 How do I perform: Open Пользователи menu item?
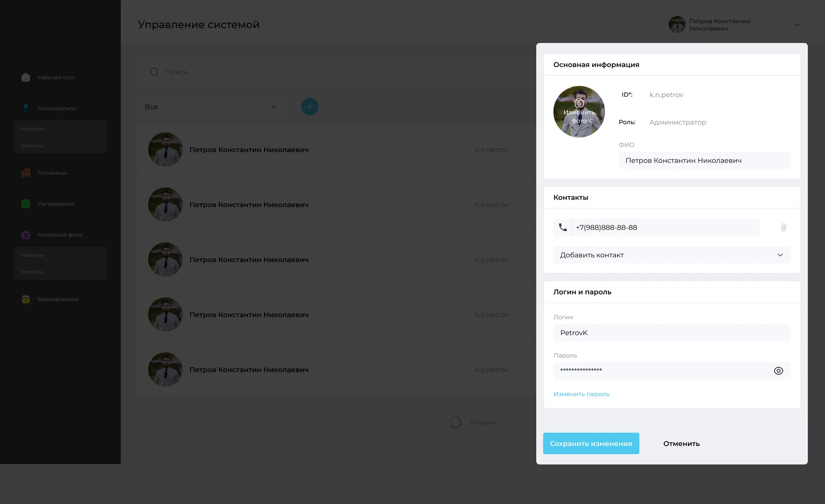[57, 108]
